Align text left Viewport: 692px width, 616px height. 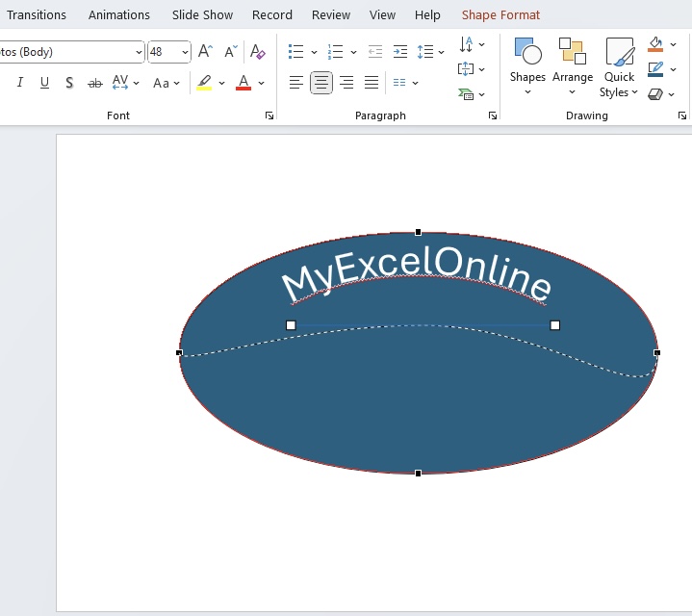296,83
